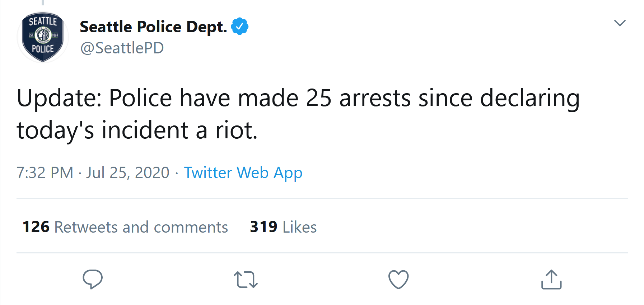Click the bold 319 likes count

click(263, 227)
